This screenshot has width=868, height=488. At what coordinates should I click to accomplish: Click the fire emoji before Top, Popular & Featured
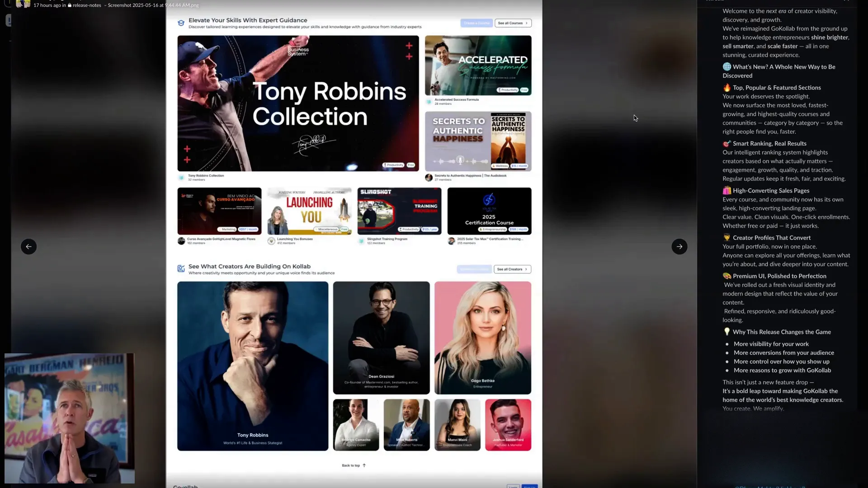tap(726, 88)
